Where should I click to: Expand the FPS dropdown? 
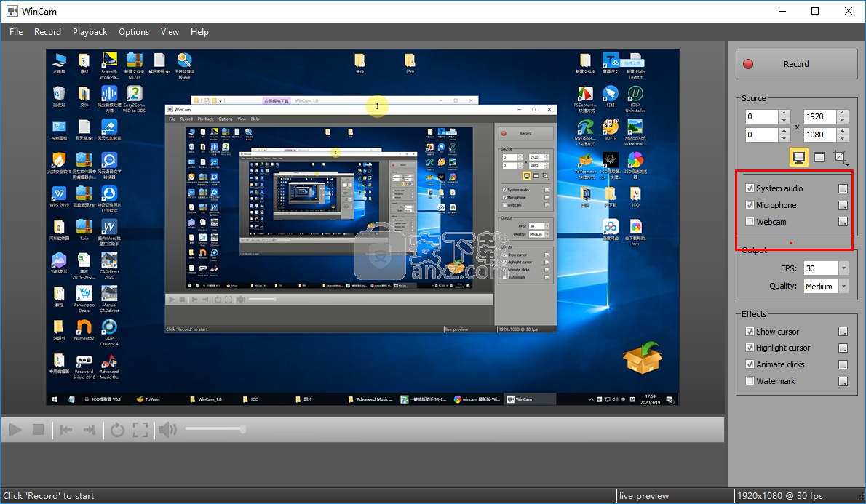843,268
